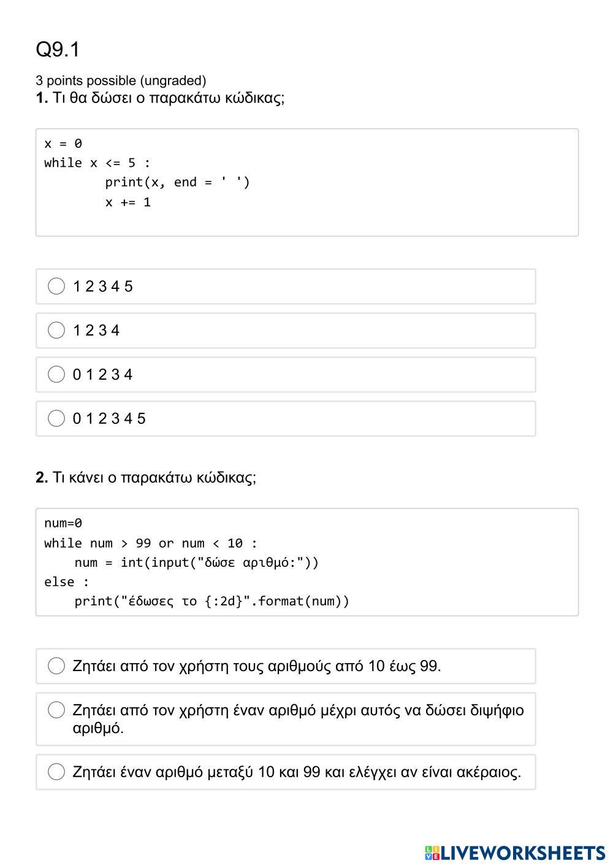Pick the radio option '0 1 2 3 4 5'
Image resolution: width=613 pixels, height=868 pixels.
point(56,418)
